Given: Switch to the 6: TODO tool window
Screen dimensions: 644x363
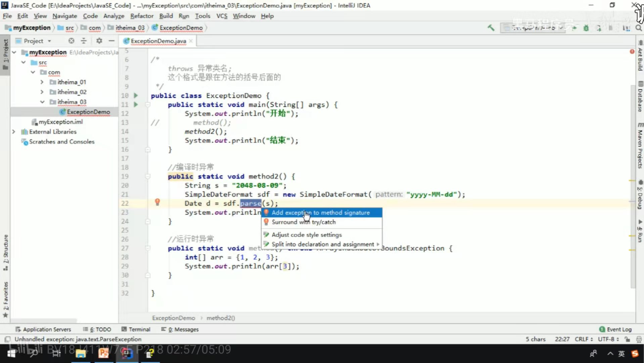Looking at the screenshot, I should click(x=97, y=329).
